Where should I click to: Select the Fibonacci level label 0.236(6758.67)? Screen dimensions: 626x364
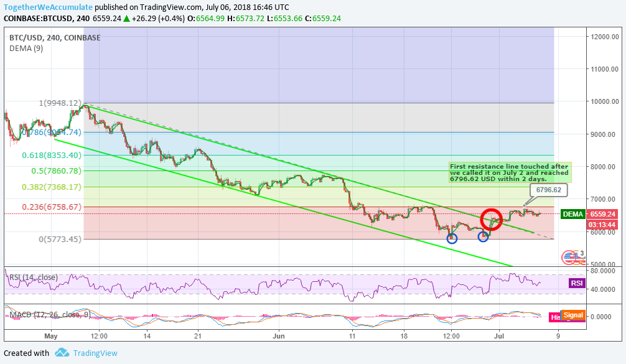pos(52,207)
